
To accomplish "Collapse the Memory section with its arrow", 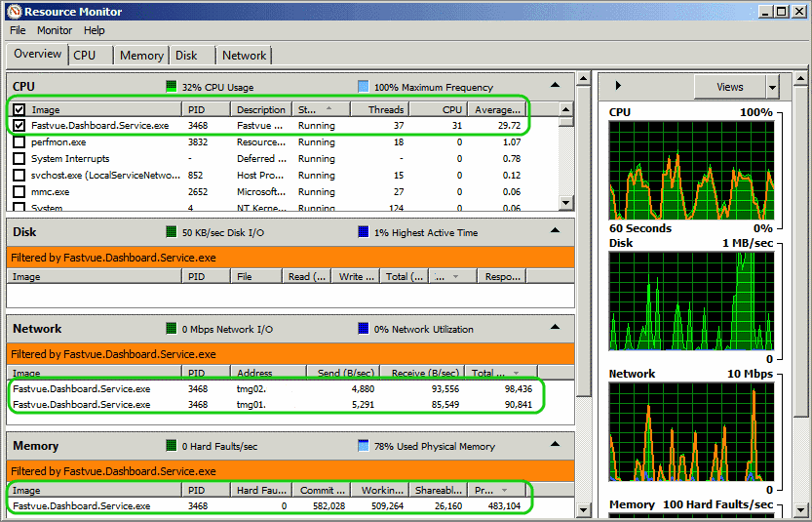I will (556, 444).
